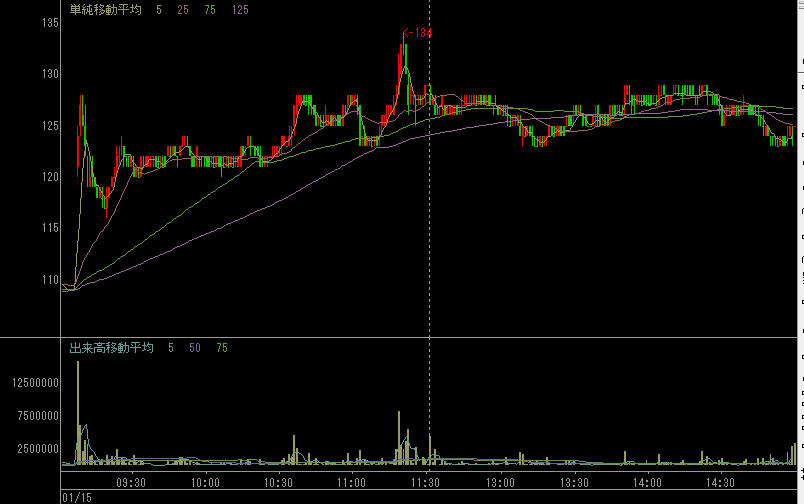804x504 pixels.
Task: Select the 5-period value in 単純移動平均 legend
Action: [159, 10]
